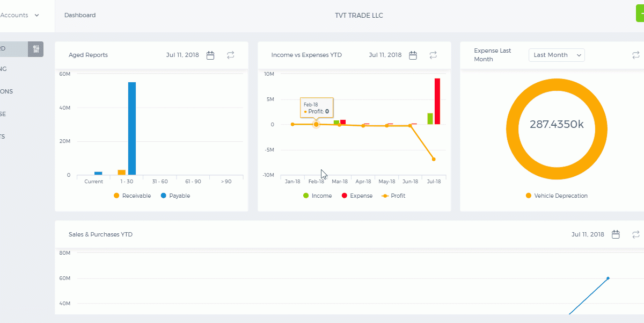644x323 pixels.
Task: Click the Income vs Expenses date field
Action: coord(385,55)
